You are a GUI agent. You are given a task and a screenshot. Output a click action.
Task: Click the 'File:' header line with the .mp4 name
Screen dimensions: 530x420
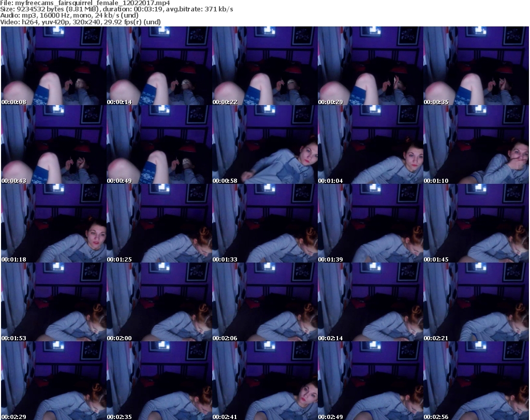(x=85, y=3)
